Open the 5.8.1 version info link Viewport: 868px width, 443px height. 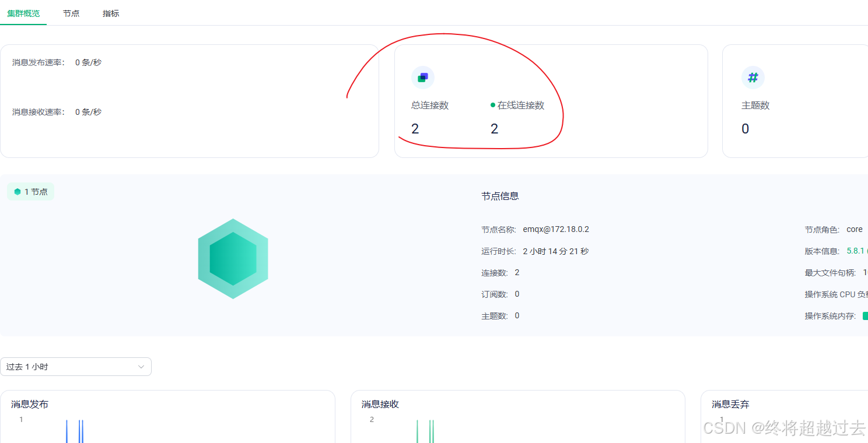pos(855,251)
